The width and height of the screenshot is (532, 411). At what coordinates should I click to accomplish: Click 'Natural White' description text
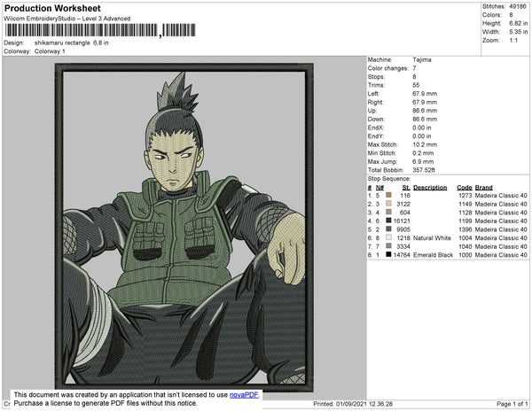point(432,237)
